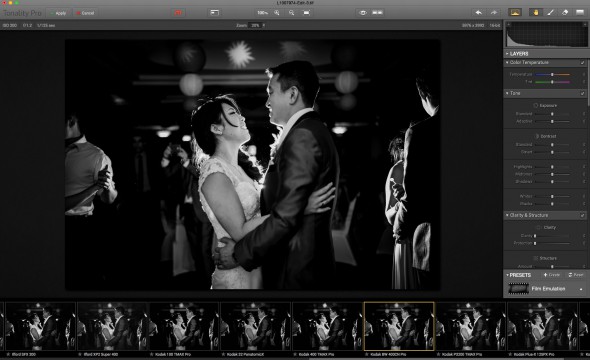Adjust the Whites slider
Image resolution: width=590 pixels, height=360 pixels.
point(552,196)
